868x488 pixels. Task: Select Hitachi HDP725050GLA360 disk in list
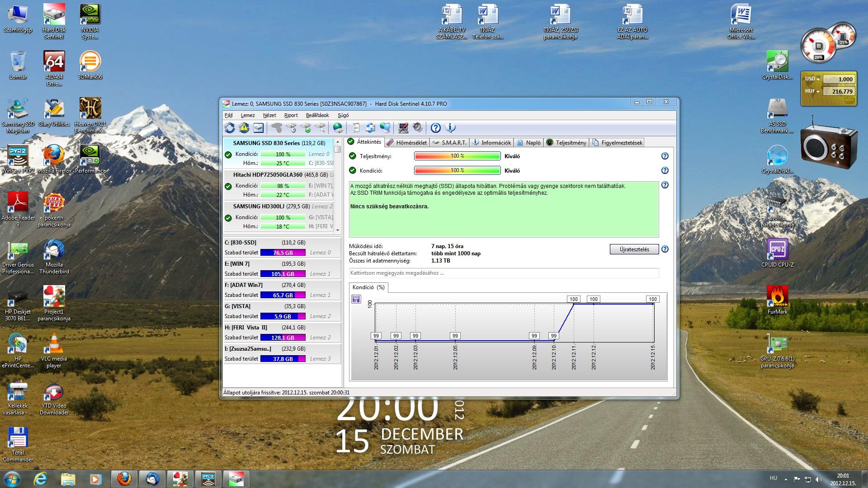[x=278, y=185]
